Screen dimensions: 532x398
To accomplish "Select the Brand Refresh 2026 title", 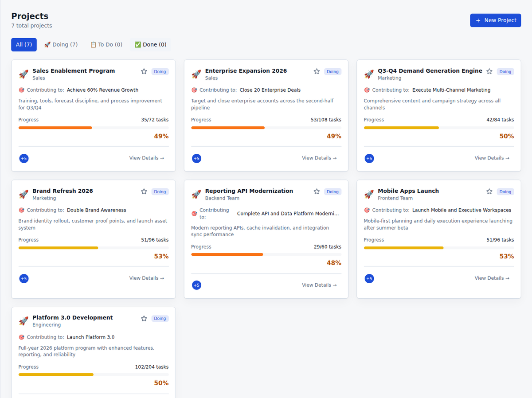I will tap(63, 191).
